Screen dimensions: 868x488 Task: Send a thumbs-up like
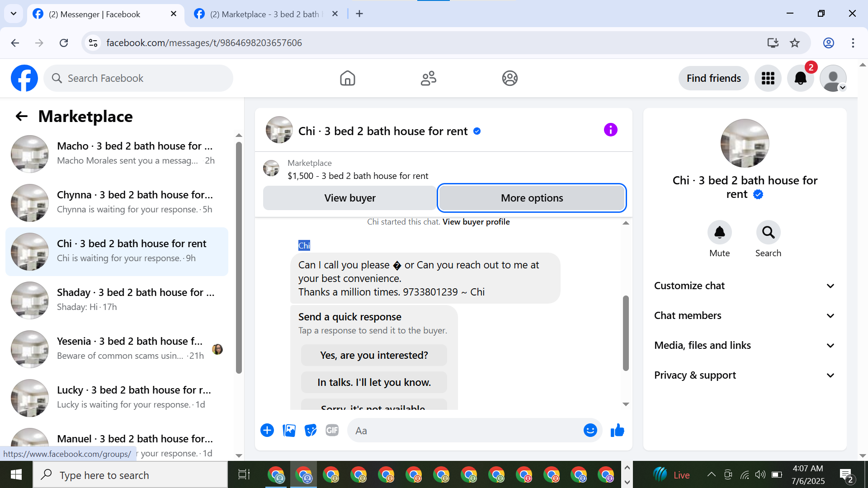pyautogui.click(x=617, y=431)
